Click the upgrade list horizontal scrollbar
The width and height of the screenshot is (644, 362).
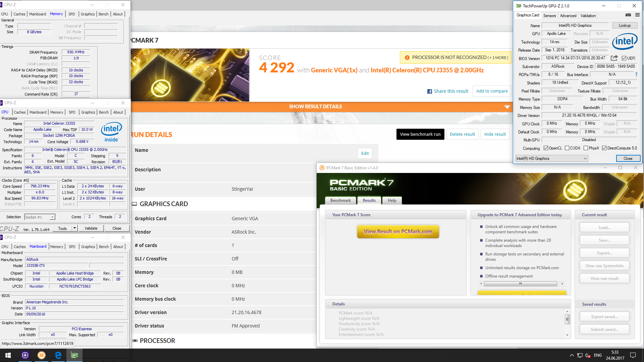pyautogui.click(x=521, y=284)
